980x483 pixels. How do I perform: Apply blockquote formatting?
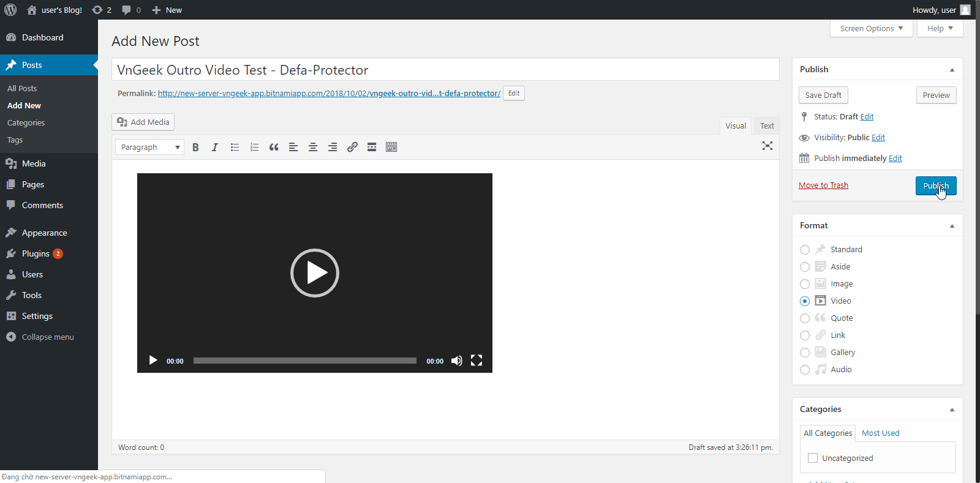click(x=274, y=147)
